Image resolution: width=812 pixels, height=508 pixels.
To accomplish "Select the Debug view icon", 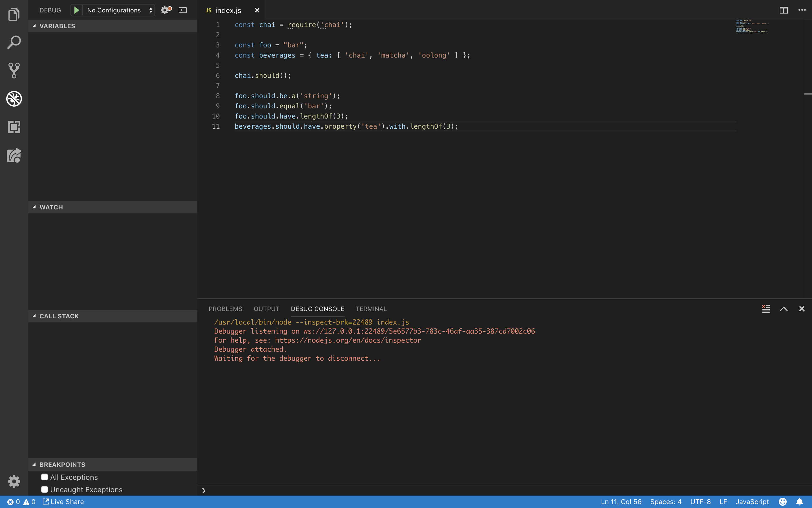I will (x=14, y=99).
